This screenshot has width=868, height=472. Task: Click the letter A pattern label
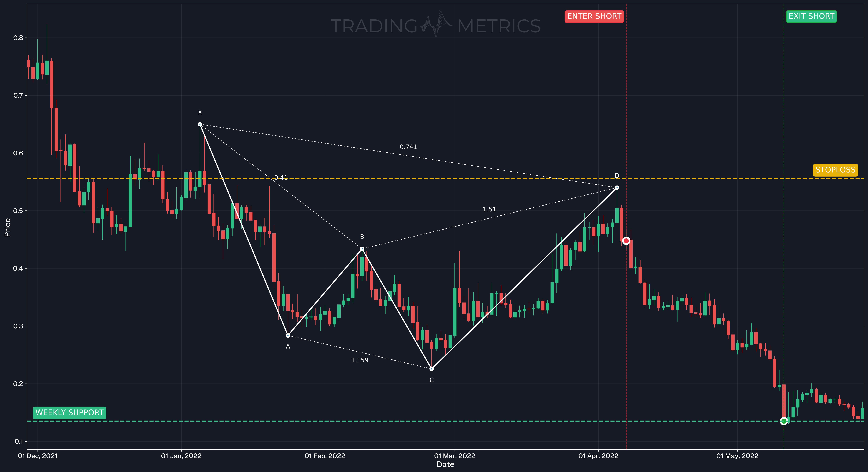pos(288,347)
